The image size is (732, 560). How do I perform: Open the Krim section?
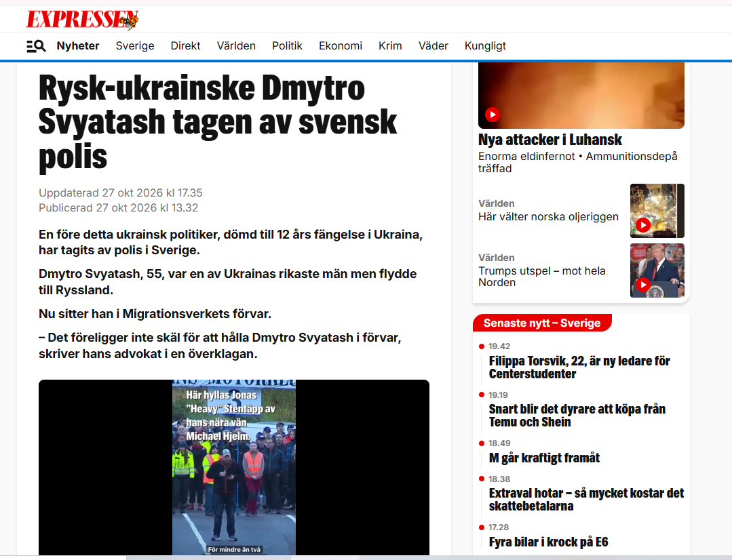[390, 45]
